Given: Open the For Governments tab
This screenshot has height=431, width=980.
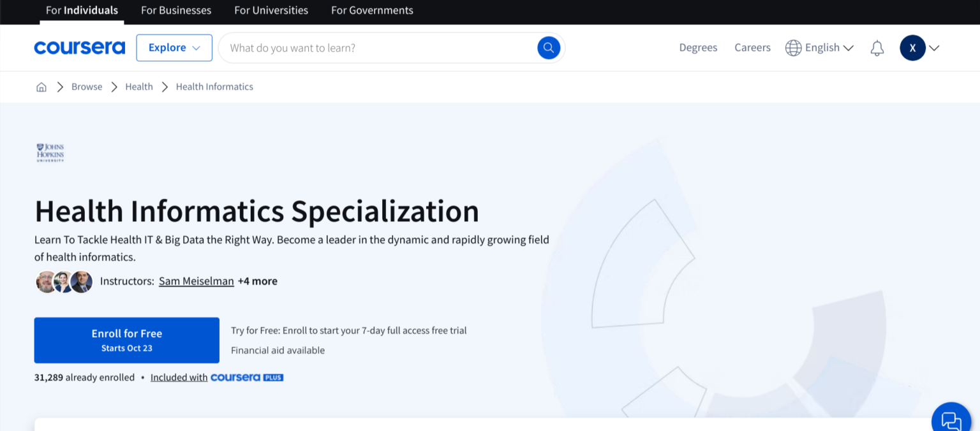Looking at the screenshot, I should click(372, 10).
